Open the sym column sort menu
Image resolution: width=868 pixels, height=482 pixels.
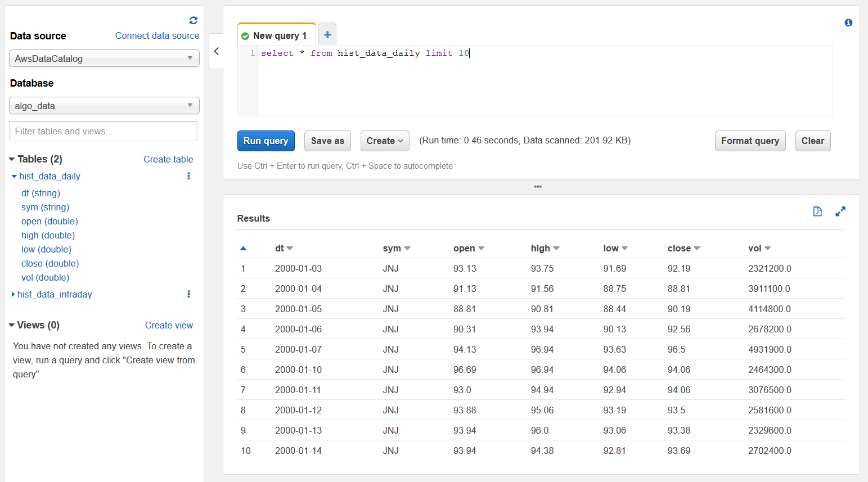click(x=407, y=249)
